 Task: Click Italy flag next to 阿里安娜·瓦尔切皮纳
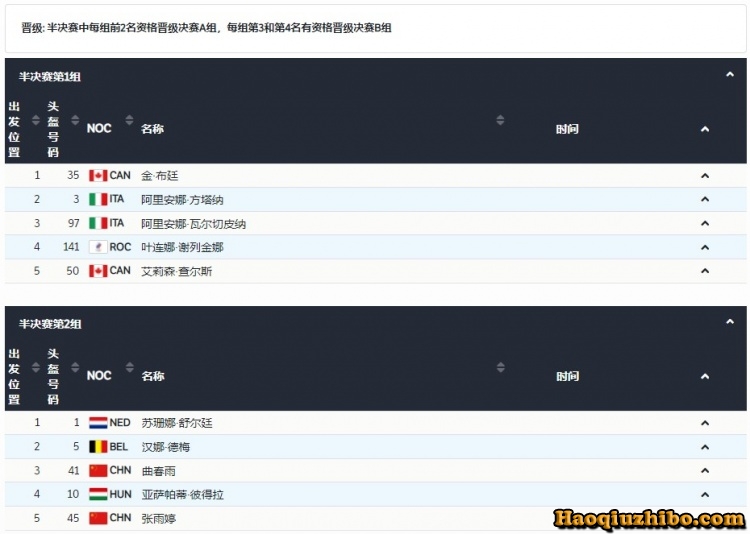[98, 223]
